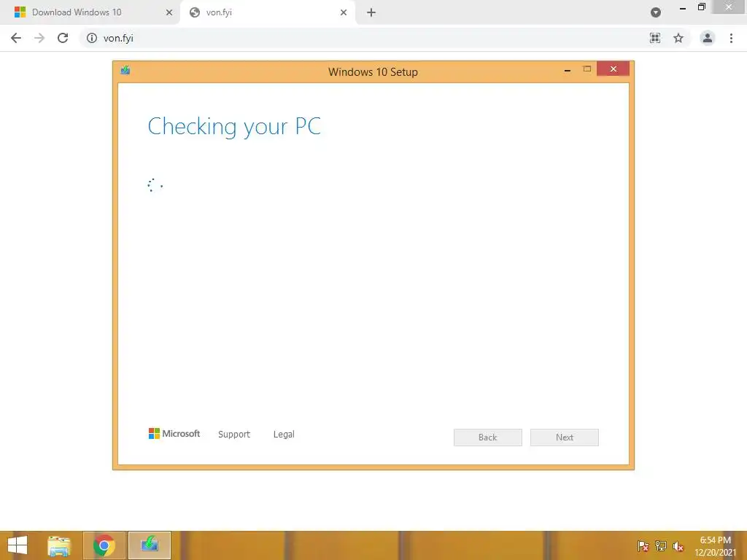Open the Action Center flag icon
Screen dimensions: 747x560
643,546
